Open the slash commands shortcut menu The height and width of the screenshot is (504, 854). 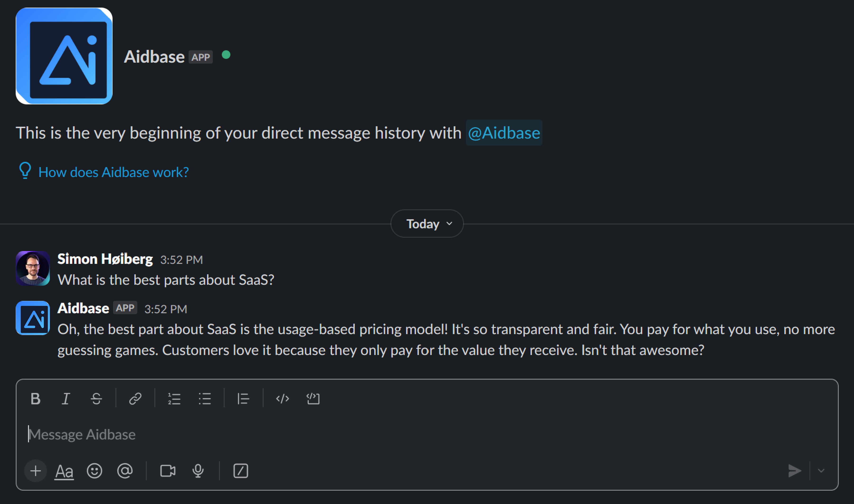pyautogui.click(x=241, y=471)
